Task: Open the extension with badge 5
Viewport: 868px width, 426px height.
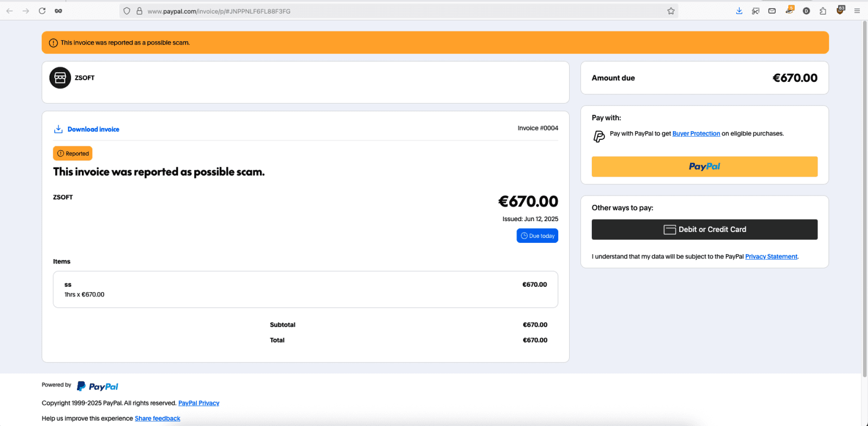Action: pyautogui.click(x=789, y=10)
